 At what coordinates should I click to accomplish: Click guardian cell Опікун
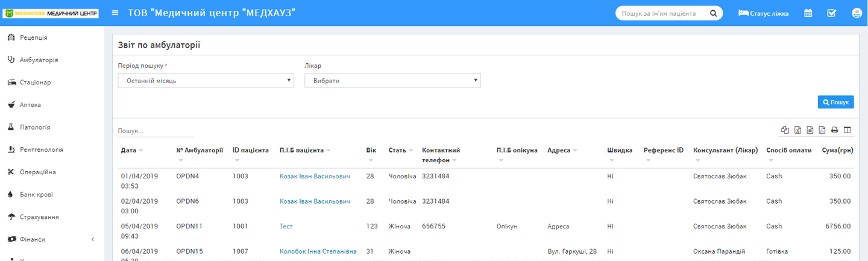(507, 227)
